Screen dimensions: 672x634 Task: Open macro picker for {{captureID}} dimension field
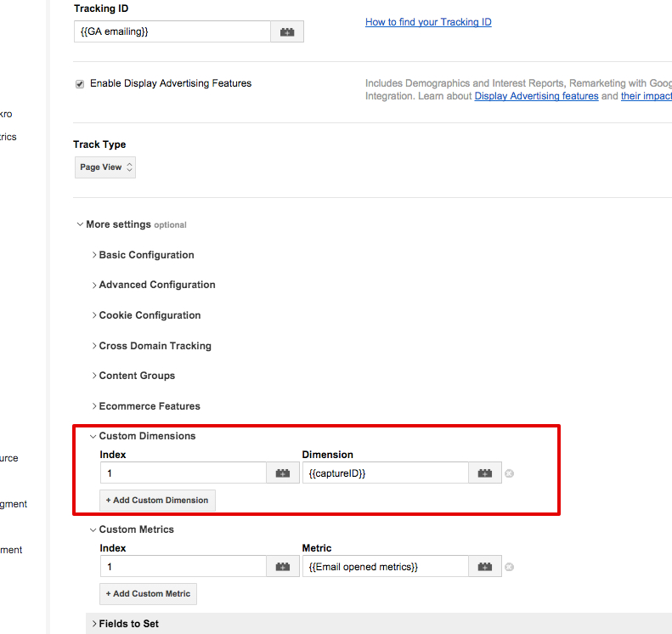(x=485, y=473)
